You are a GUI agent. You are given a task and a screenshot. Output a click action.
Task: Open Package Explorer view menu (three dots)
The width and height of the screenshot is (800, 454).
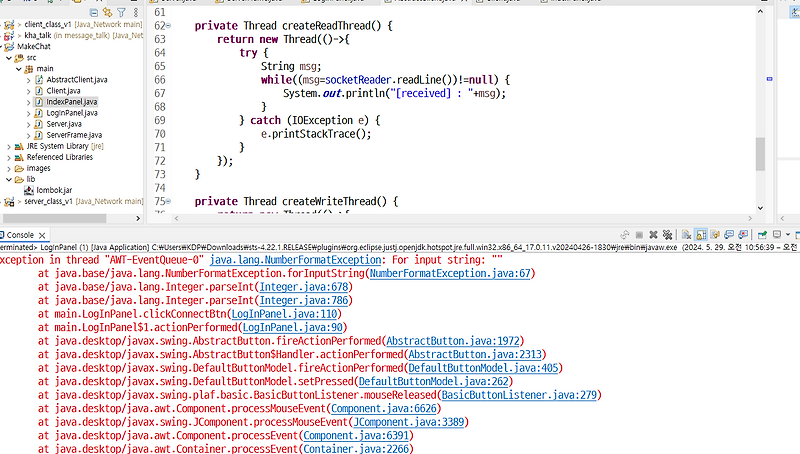[136, 12]
